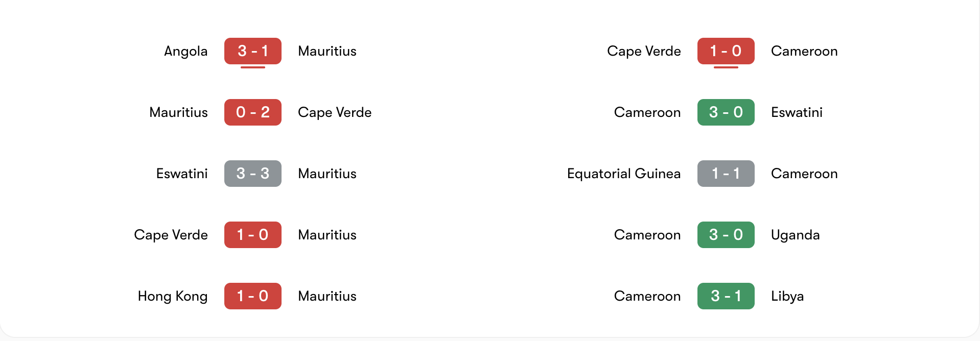Click the Hong Kong 1 - 0 Mauritius score
This screenshot has height=341, width=980.
[252, 296]
